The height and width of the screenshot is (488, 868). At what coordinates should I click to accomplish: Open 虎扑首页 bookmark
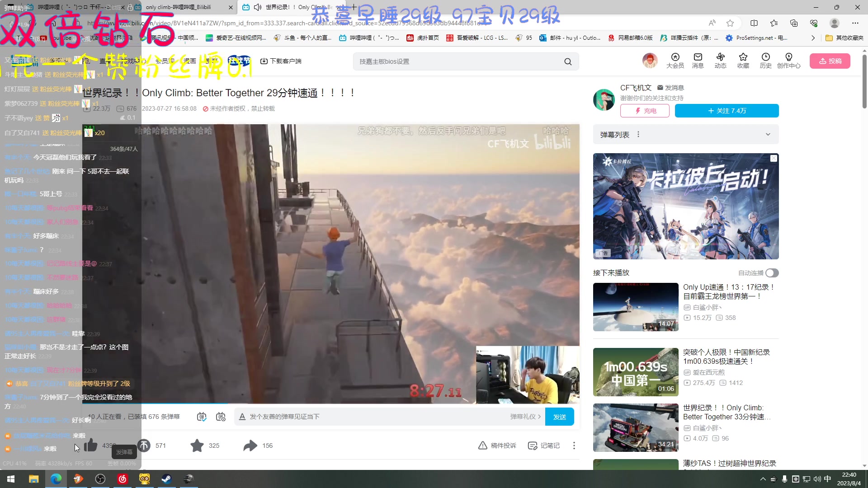point(423,38)
